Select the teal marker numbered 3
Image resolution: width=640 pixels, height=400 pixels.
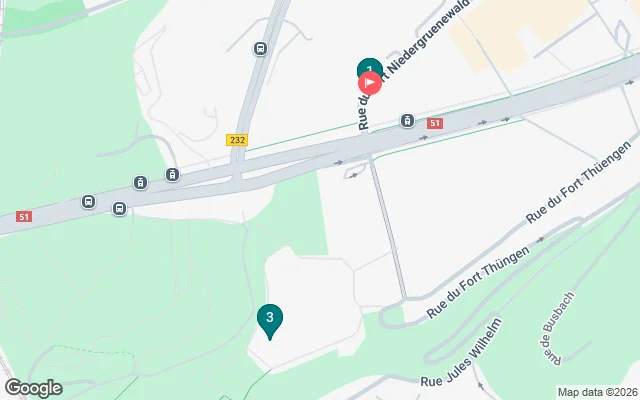(x=270, y=322)
